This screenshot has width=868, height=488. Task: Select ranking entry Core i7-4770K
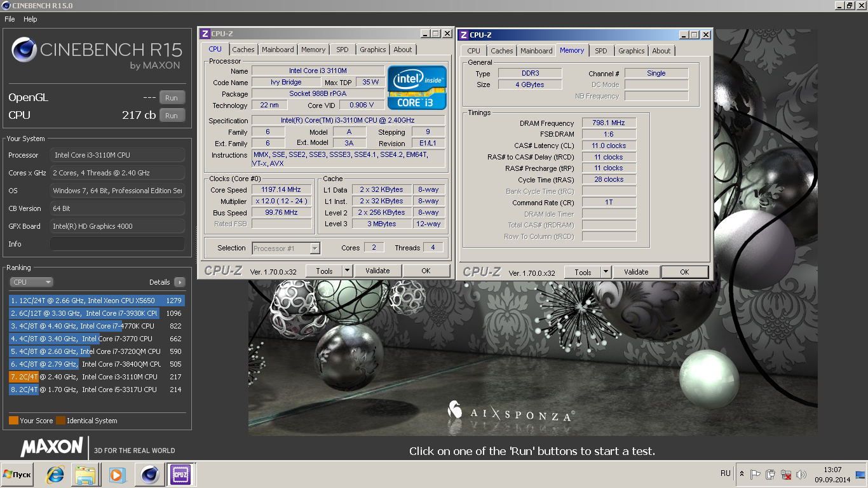click(96, 326)
